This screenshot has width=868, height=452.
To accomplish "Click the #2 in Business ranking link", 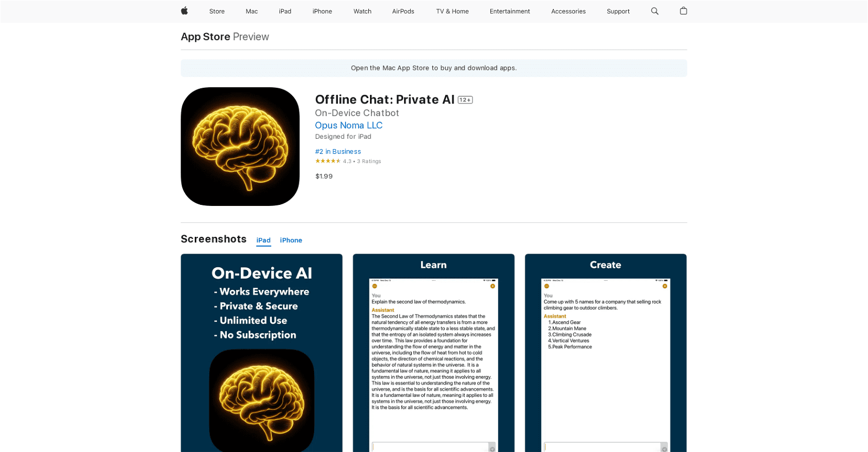I will (x=338, y=152).
